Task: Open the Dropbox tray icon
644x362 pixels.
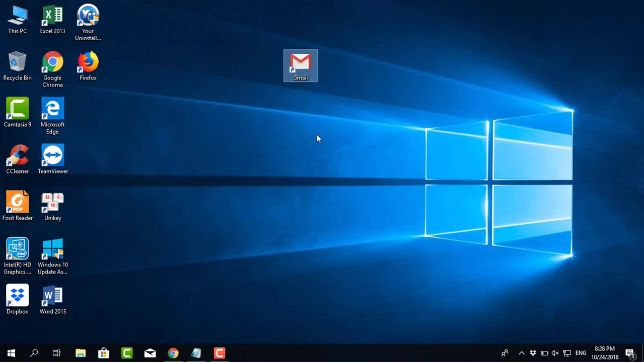Action: pyautogui.click(x=533, y=353)
